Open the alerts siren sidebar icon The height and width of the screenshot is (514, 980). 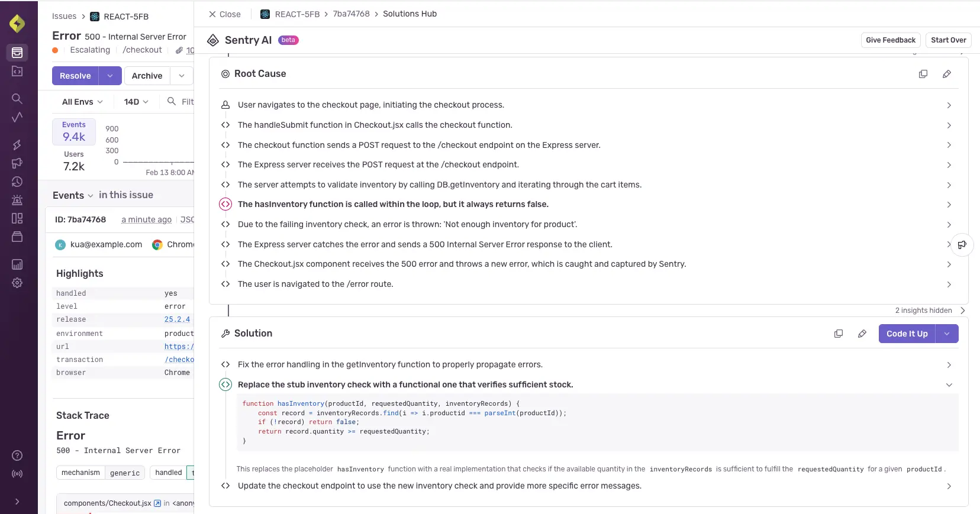[x=17, y=200]
